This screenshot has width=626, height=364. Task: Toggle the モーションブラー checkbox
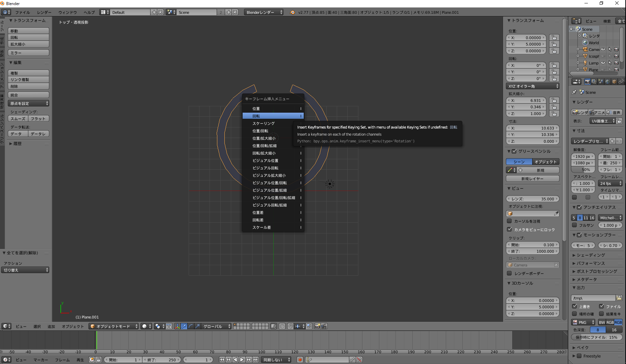coord(579,235)
